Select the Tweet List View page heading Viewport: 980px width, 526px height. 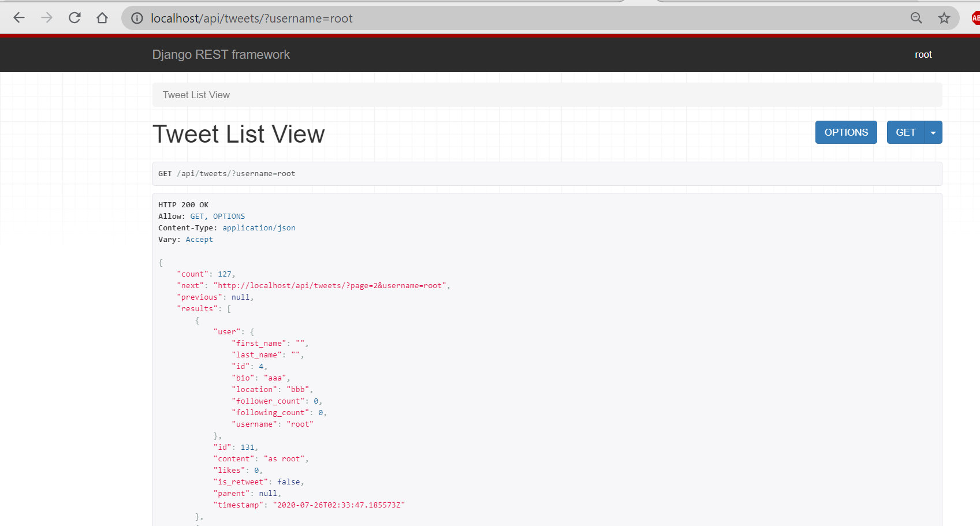point(239,134)
